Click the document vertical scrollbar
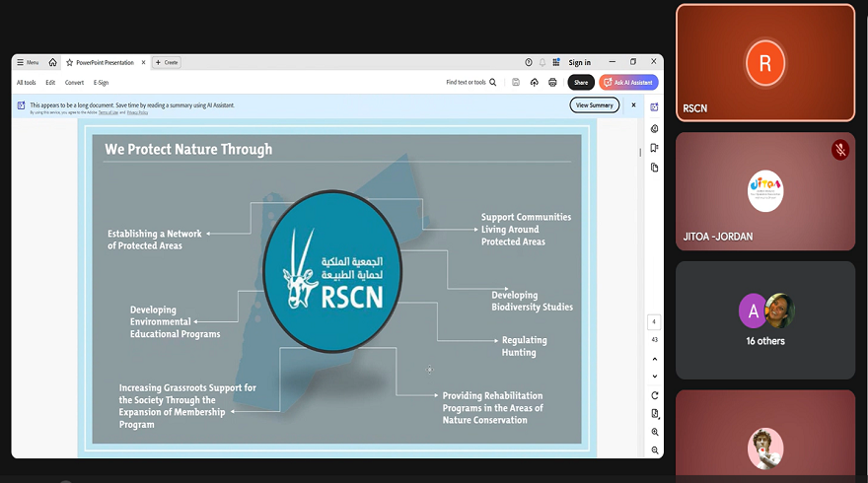 tap(640, 152)
